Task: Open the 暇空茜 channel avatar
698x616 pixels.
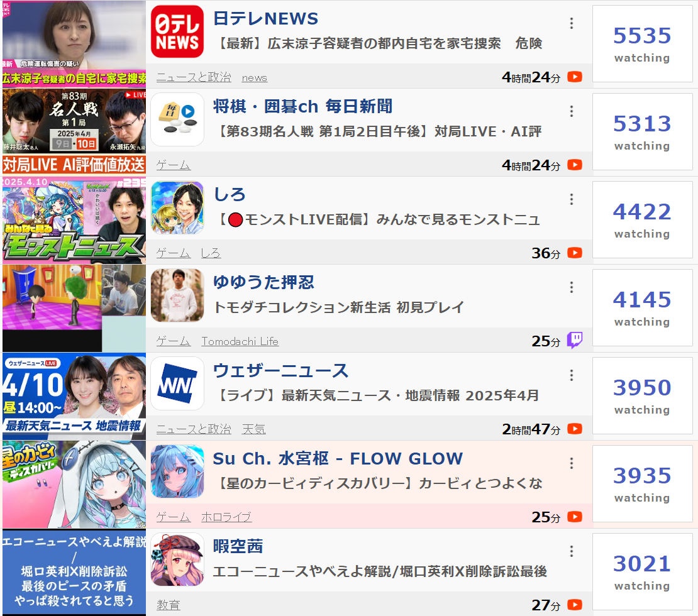Action: tap(177, 559)
